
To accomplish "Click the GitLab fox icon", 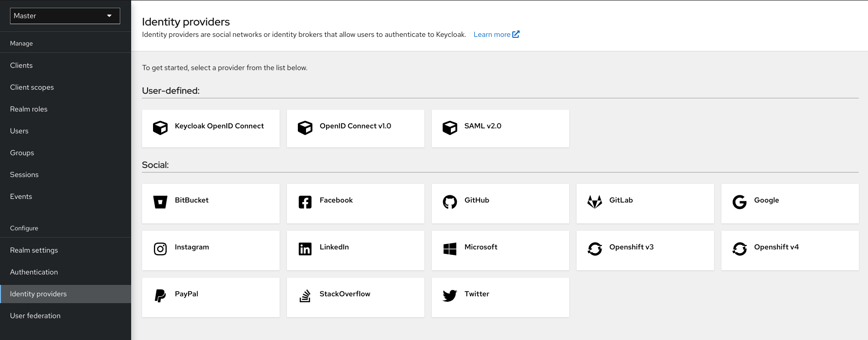I will pos(594,202).
